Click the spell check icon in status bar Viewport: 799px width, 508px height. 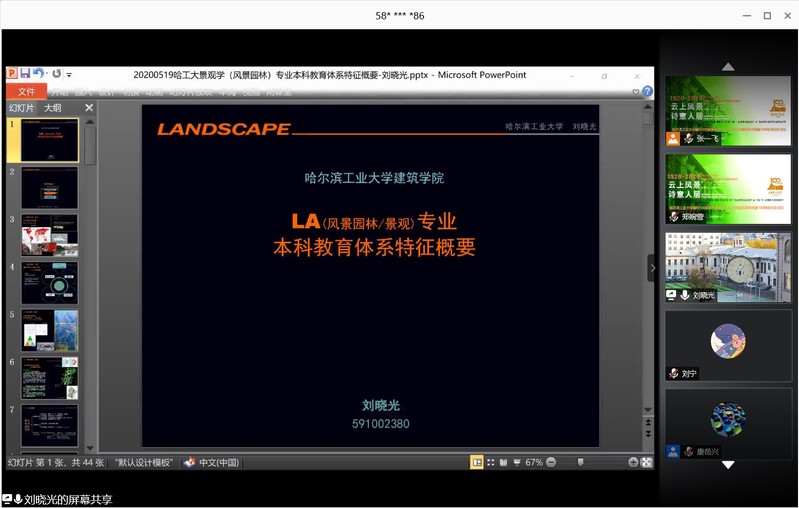pyautogui.click(x=190, y=462)
